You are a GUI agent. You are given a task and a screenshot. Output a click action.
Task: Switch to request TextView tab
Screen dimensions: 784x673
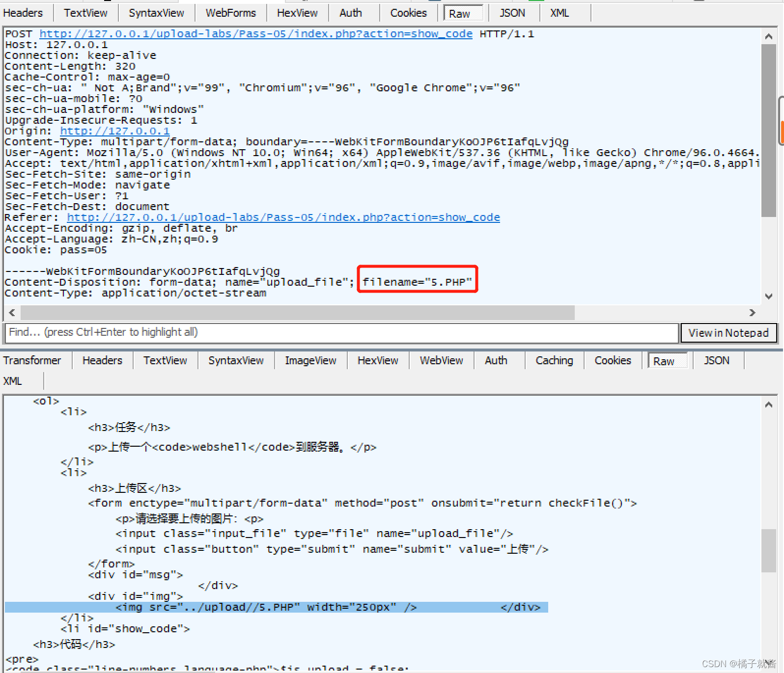85,13
